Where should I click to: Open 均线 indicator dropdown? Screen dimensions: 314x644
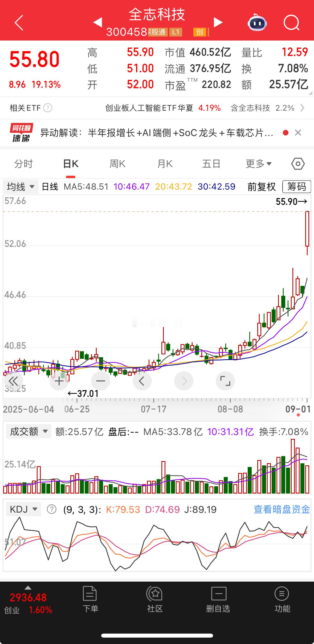(21, 187)
